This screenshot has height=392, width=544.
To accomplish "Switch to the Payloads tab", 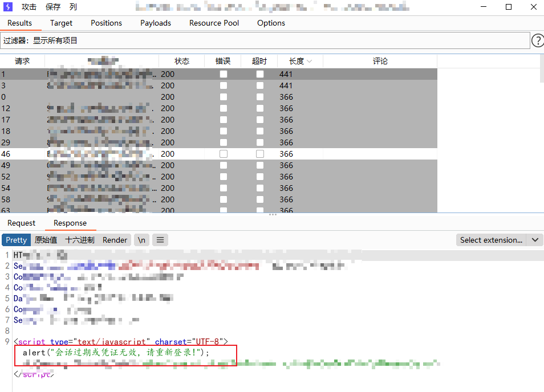I will (x=156, y=23).
